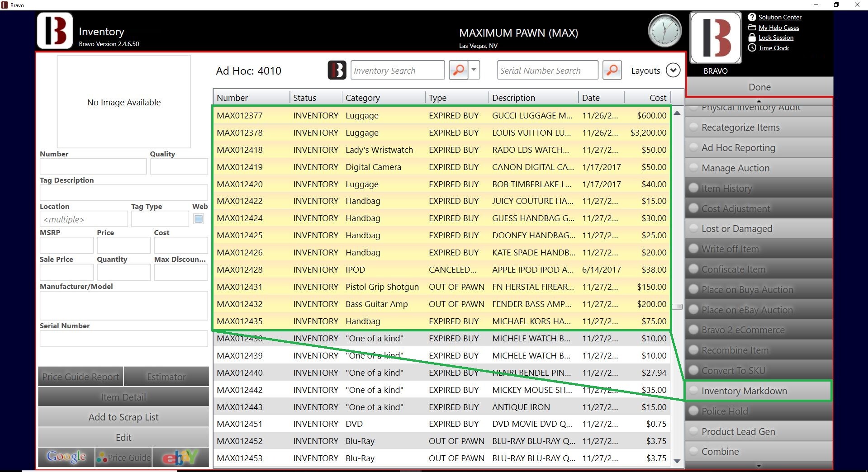This screenshot has height=472, width=868.
Task: Sort by the Category column header
Action: [x=384, y=98]
